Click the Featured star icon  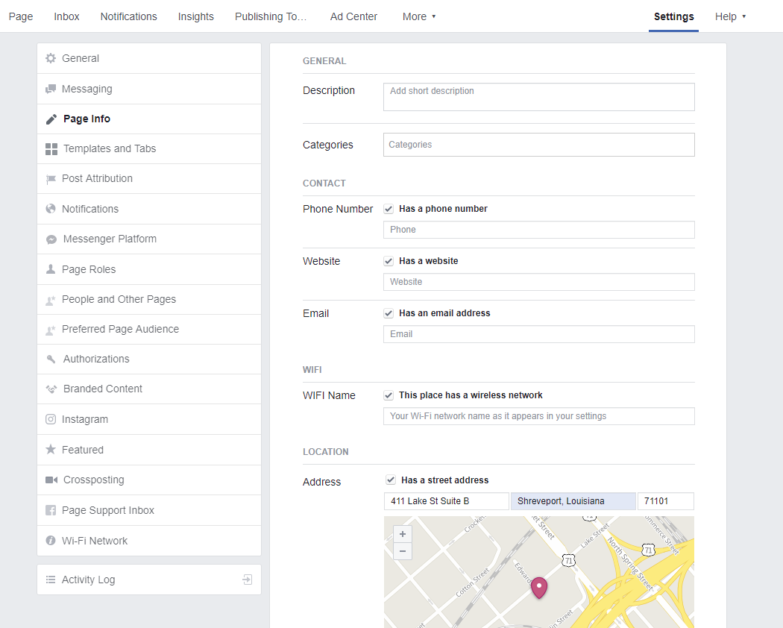(x=51, y=450)
